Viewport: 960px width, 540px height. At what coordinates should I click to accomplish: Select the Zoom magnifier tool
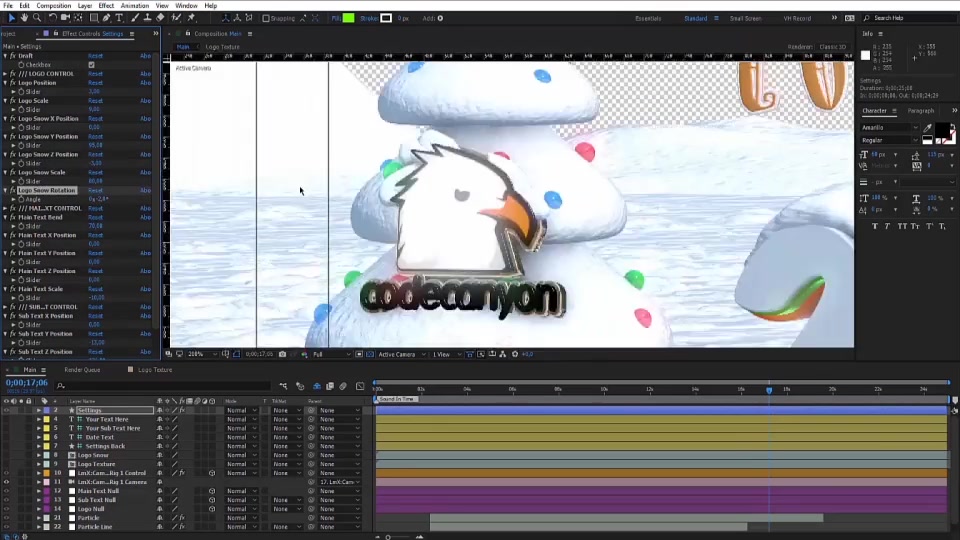click(x=37, y=18)
